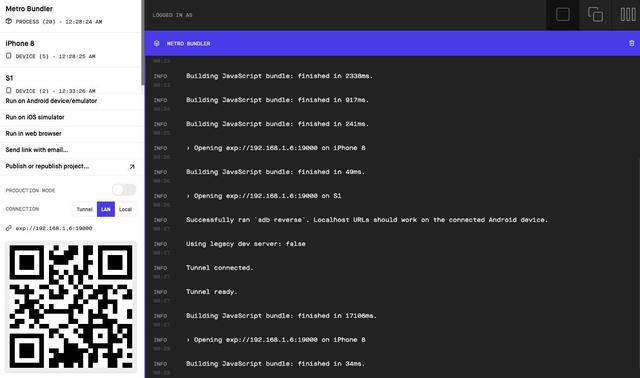Viewport: 640px width, 378px height.
Task: Click the 'Tunnel ready.' log line
Action: click(211, 292)
